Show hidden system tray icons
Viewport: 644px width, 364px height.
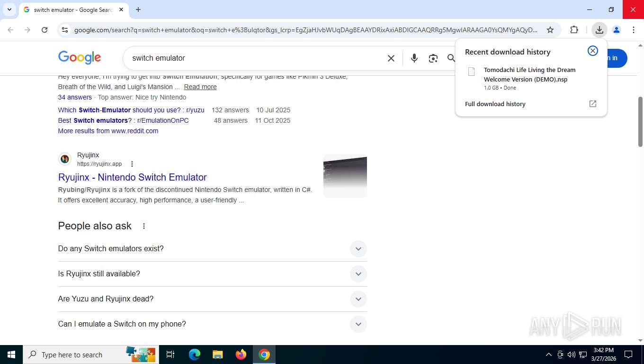pyautogui.click(x=549, y=355)
